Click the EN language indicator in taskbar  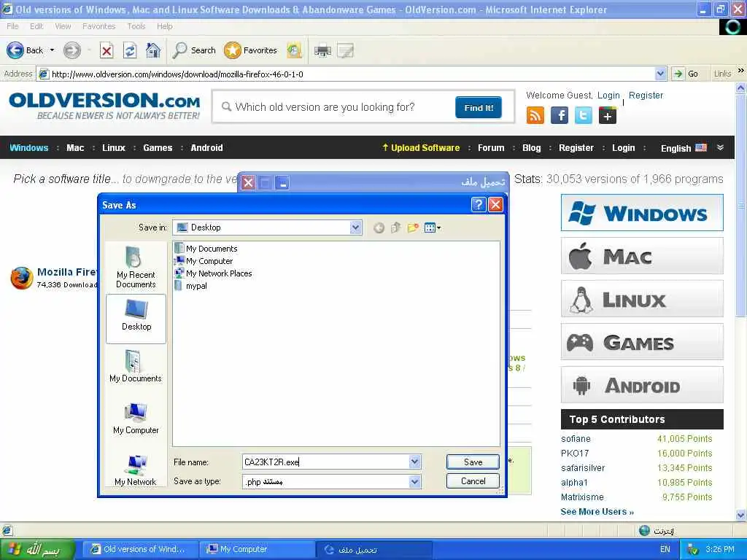[665, 550]
